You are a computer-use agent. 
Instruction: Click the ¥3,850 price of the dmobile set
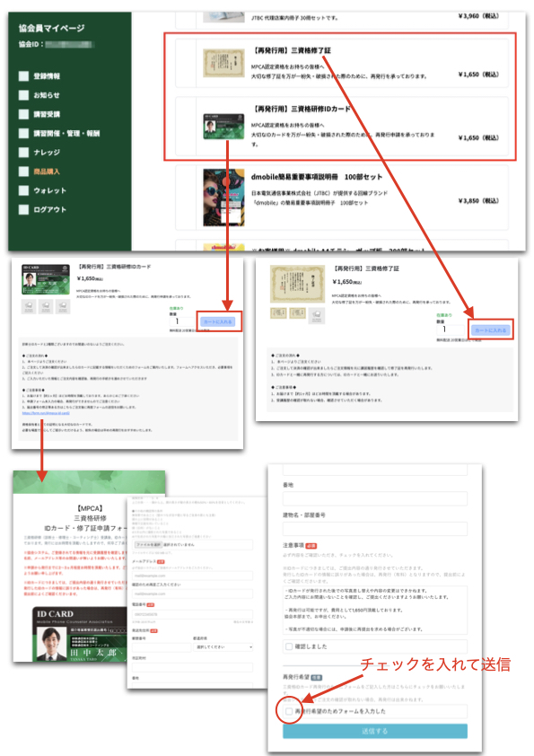[478, 200]
